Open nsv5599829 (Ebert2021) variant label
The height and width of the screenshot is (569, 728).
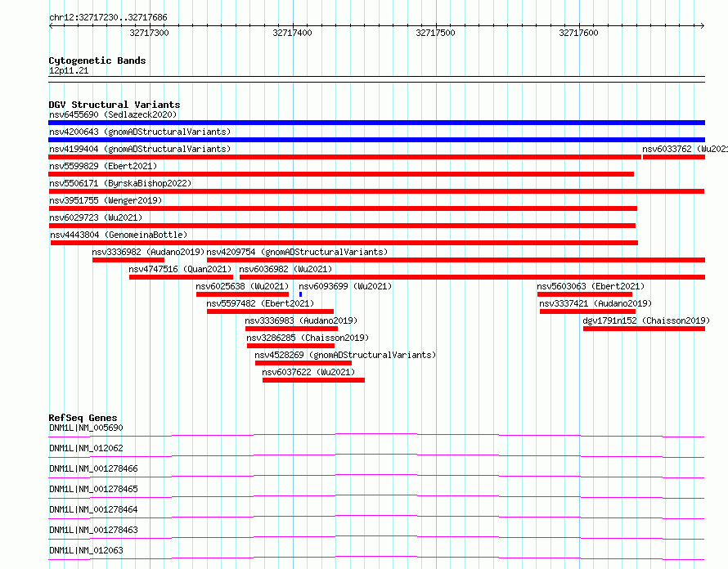pyautogui.click(x=103, y=166)
